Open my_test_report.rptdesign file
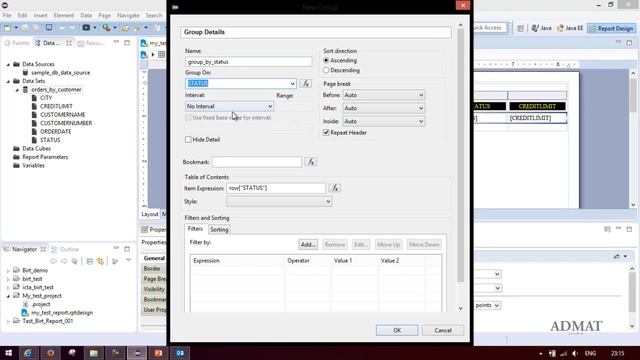The width and height of the screenshot is (640, 360). [x=62, y=313]
